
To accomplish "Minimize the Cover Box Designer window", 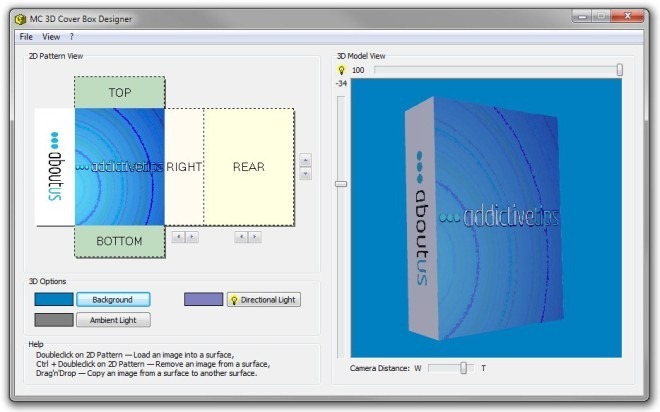I will coord(583,16).
